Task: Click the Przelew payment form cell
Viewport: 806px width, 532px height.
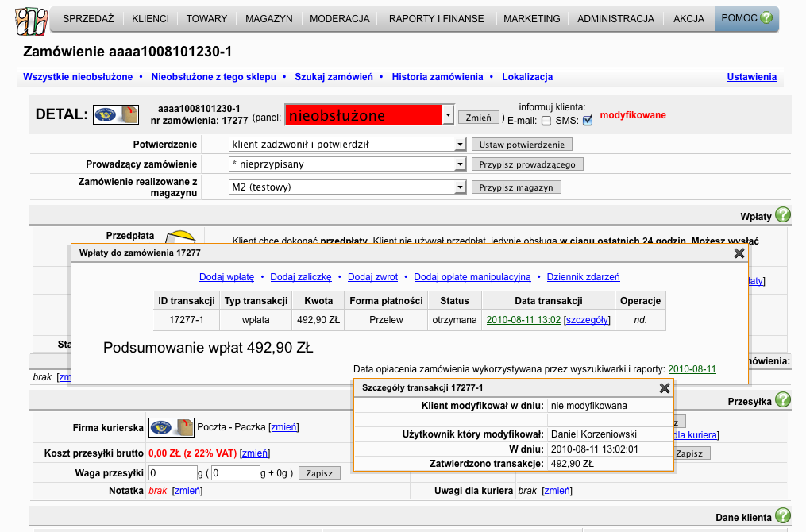Action: click(x=386, y=320)
